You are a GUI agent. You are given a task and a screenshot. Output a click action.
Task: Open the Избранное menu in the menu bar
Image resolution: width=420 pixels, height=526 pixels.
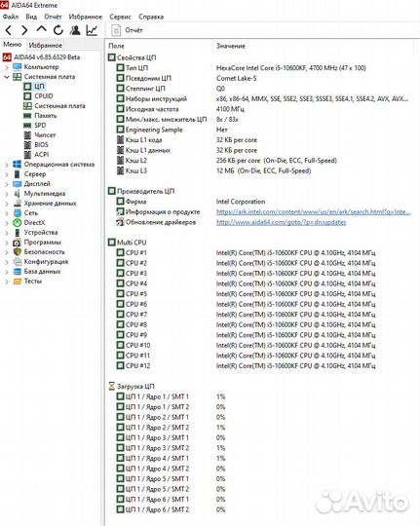86,17
